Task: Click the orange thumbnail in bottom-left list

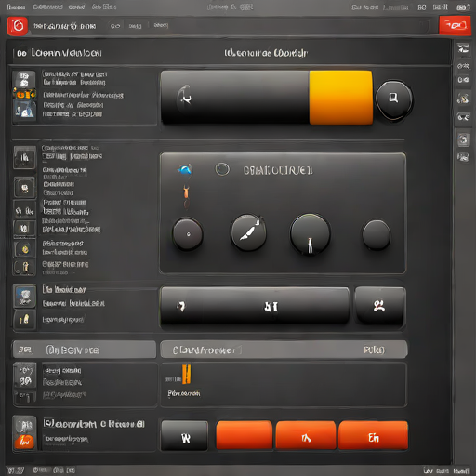Action: tap(24, 442)
